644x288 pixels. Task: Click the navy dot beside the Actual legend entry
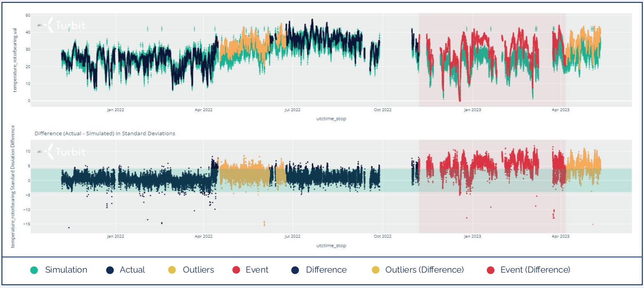tap(110, 270)
